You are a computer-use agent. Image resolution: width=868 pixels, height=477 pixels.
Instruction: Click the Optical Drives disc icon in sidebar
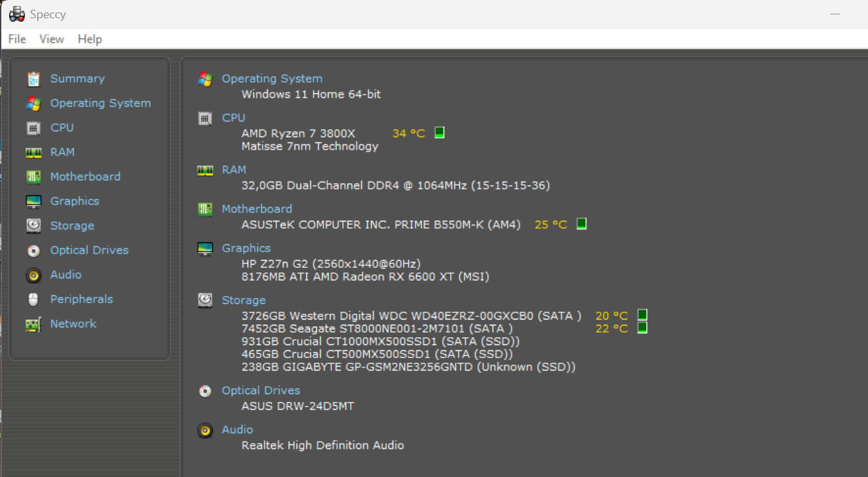coord(33,250)
